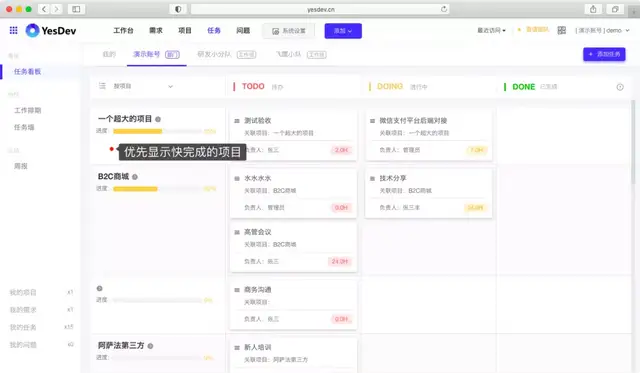640x373 pixels.
Task: Click info icon next to 一个超大的项目
Action: (158, 119)
